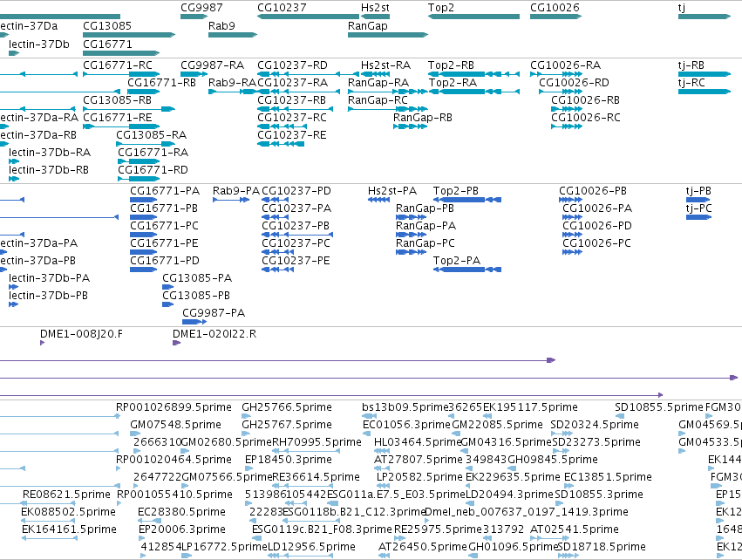742x560 pixels.
Task: Select transcript CG10026-RA
Action: (x=566, y=65)
